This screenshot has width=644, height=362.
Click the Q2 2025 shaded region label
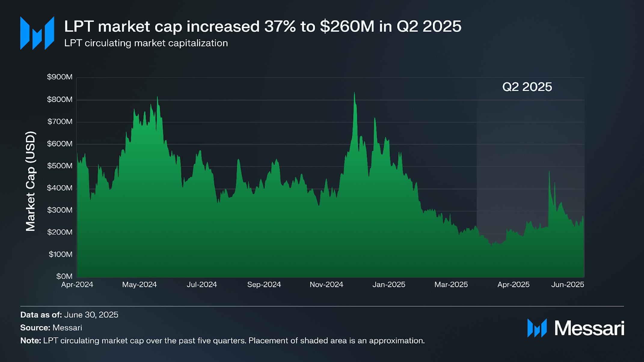(x=527, y=87)
